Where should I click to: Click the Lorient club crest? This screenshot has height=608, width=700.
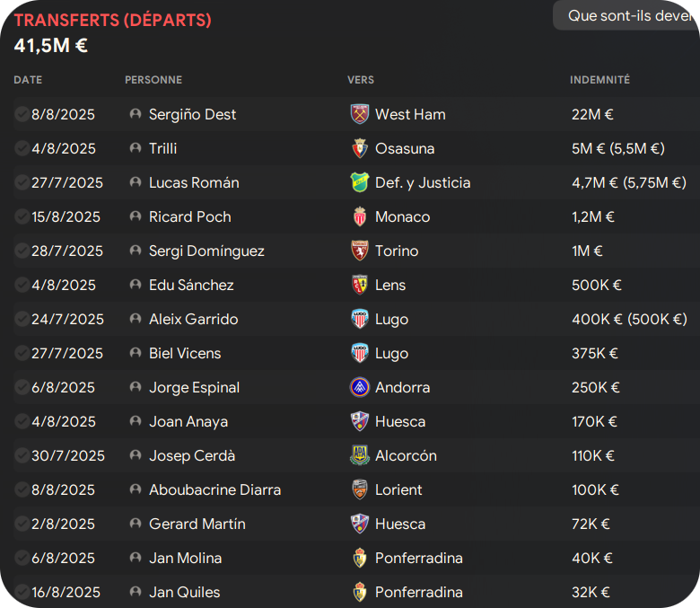click(359, 489)
